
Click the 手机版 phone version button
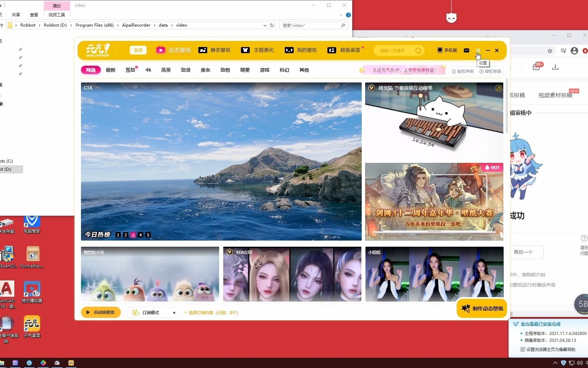tap(447, 50)
